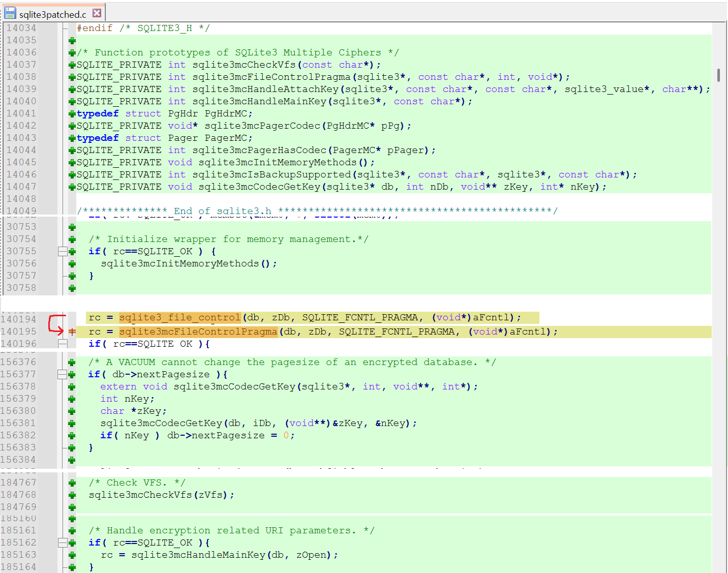Click the sqlite3mcFileControlPragma call on line 140195

(198, 331)
